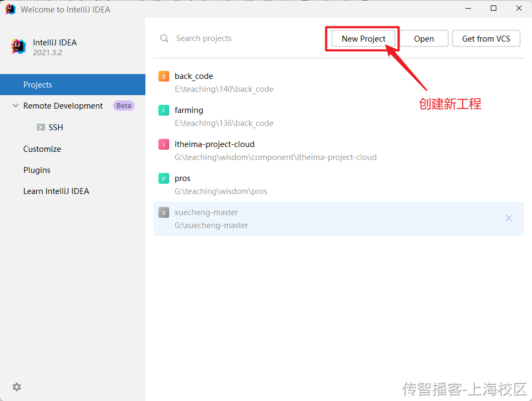Click Get from VCS button

point(486,39)
